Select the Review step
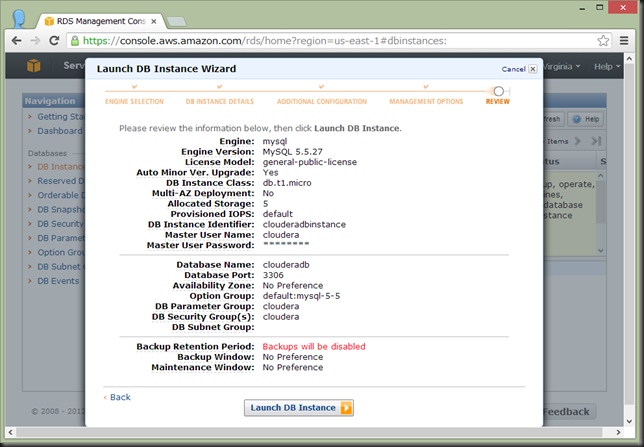This screenshot has height=447, width=644. [498, 101]
